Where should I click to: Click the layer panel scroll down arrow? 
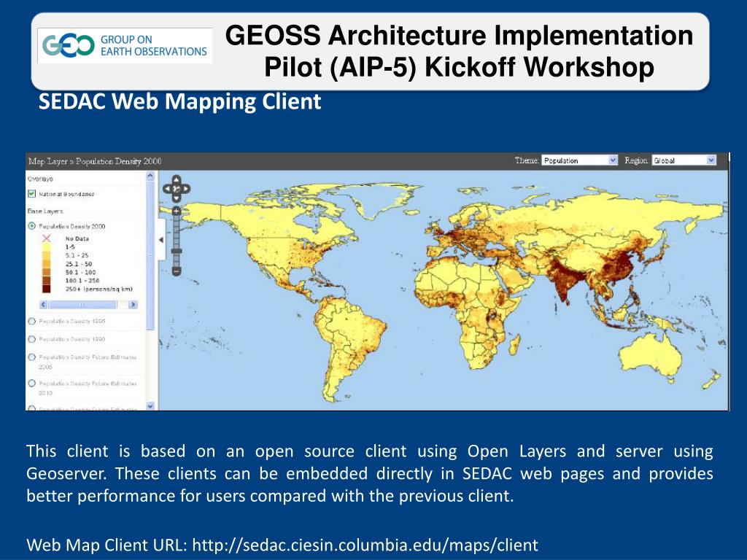tap(150, 406)
